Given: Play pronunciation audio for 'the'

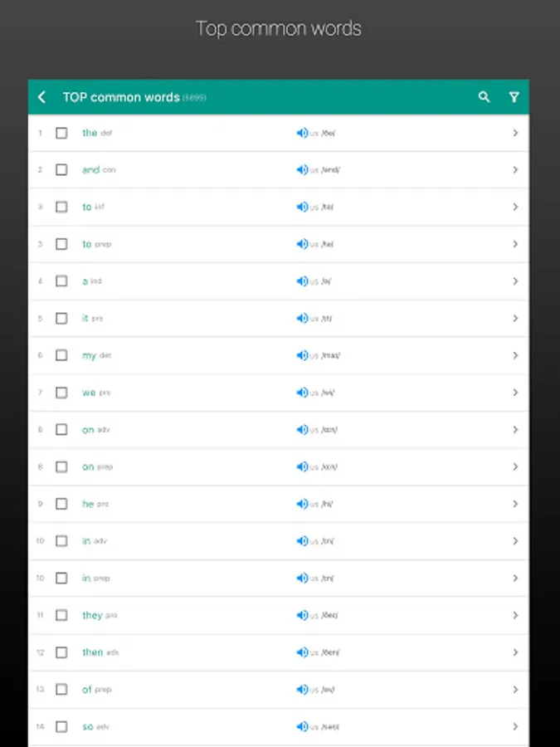Looking at the screenshot, I should click(x=302, y=133).
